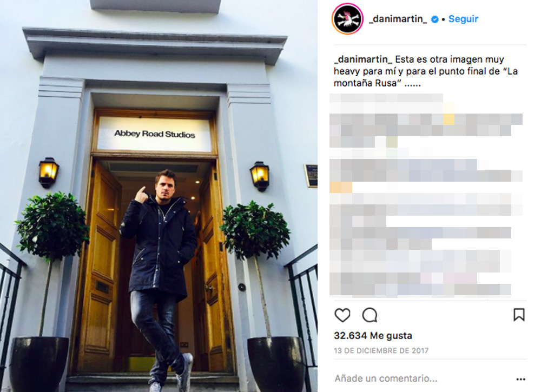Open the _danimartin_ profile avatar
The image size is (541, 392).
pyautogui.click(x=347, y=19)
